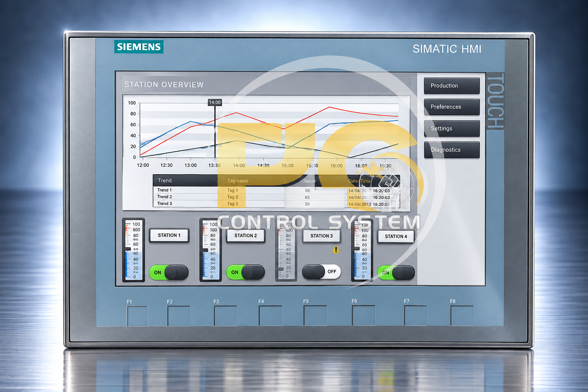Click the 12:00 time axis label
Screen dimensions: 588x392
pos(143,165)
